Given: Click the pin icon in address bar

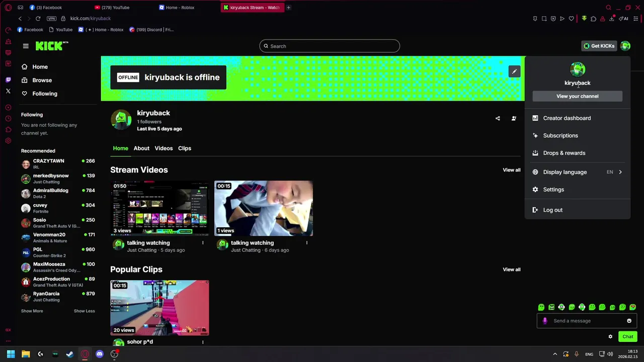Looking at the screenshot, I should (535, 19).
